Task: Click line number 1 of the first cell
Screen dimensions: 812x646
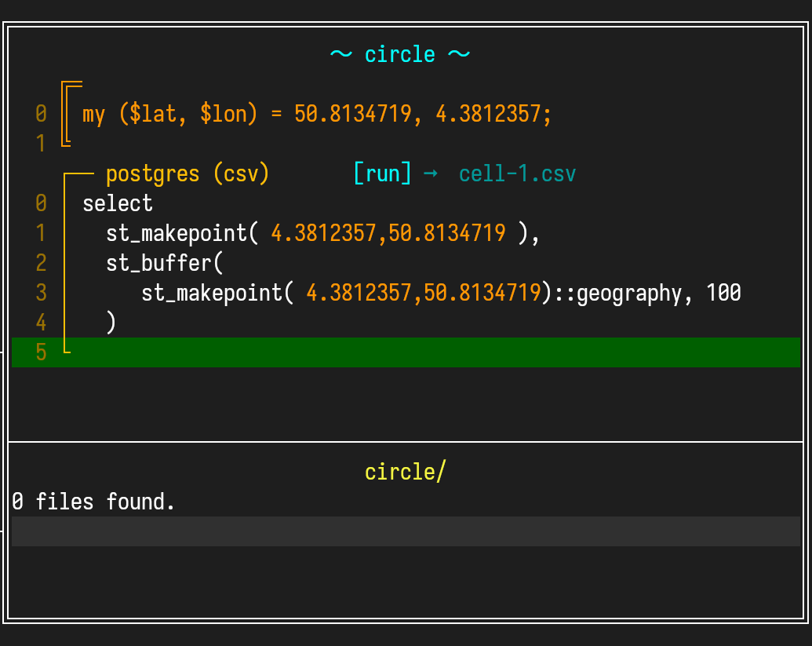Action: [41, 144]
